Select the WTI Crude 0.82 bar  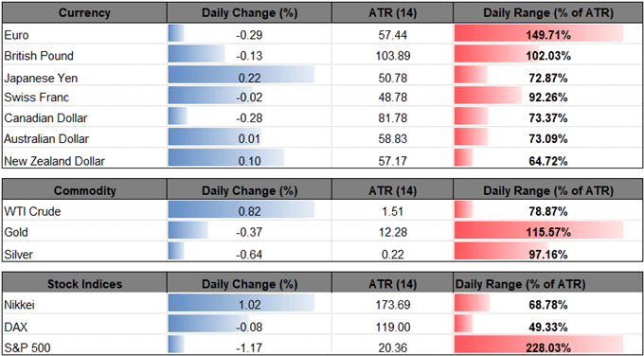[x=241, y=212]
